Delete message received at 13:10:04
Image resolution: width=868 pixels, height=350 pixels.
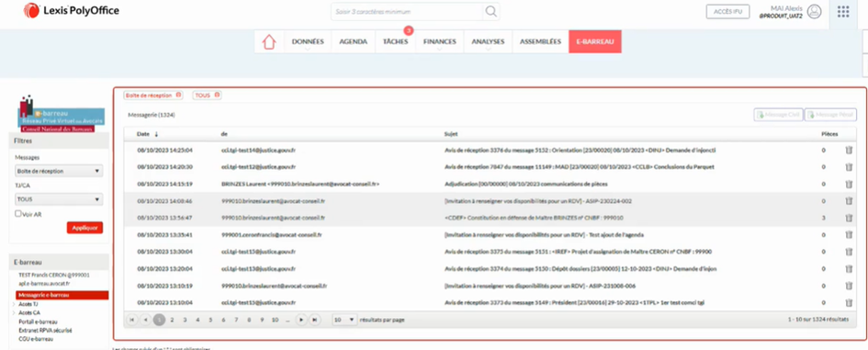click(x=849, y=303)
